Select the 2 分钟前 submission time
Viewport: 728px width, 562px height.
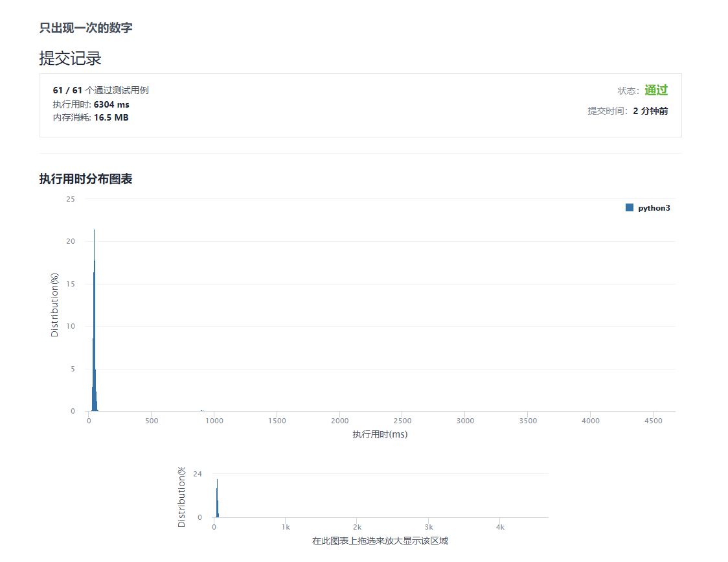(x=650, y=111)
